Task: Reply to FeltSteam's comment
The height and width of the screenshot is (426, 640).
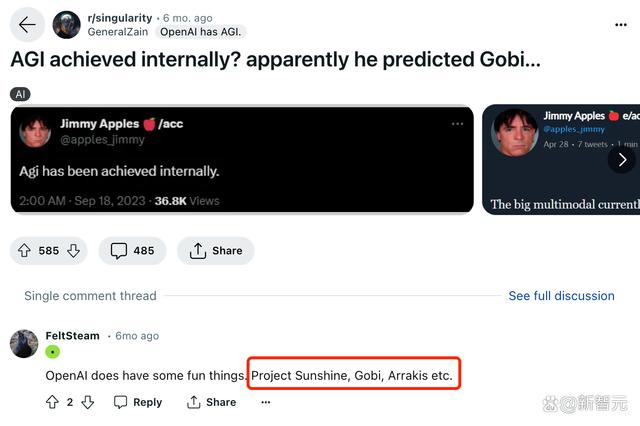Action: coord(138,402)
